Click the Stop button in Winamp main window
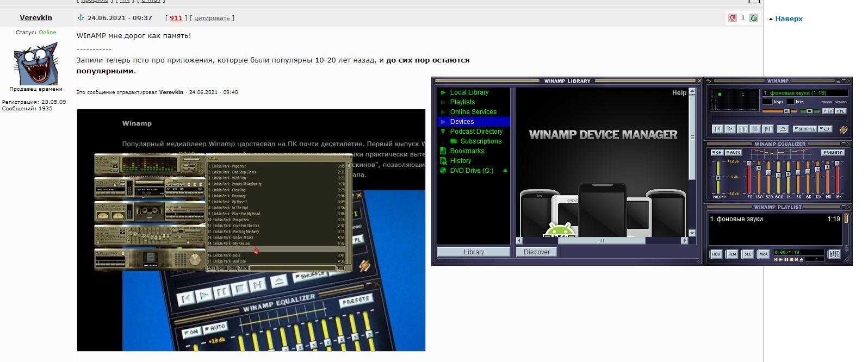This screenshot has height=362, width=868. pyautogui.click(x=755, y=129)
